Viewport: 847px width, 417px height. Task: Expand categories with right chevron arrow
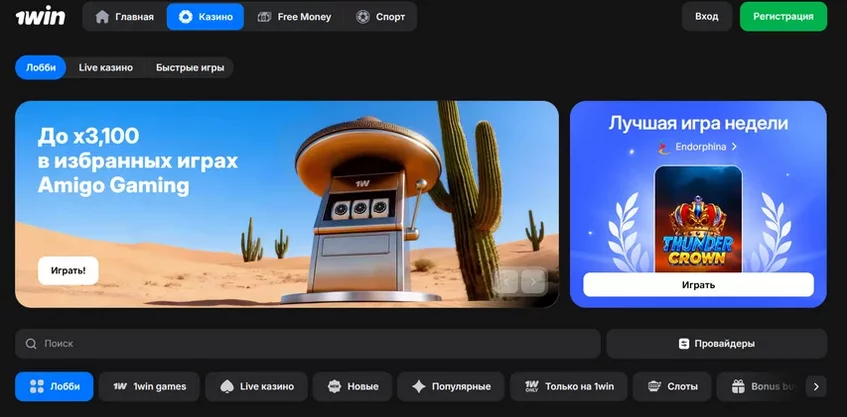click(x=816, y=386)
